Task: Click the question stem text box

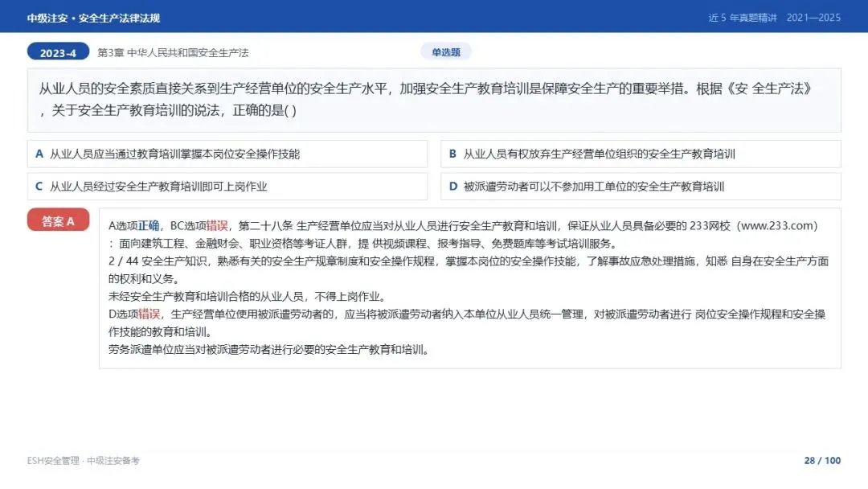Action: [x=434, y=101]
